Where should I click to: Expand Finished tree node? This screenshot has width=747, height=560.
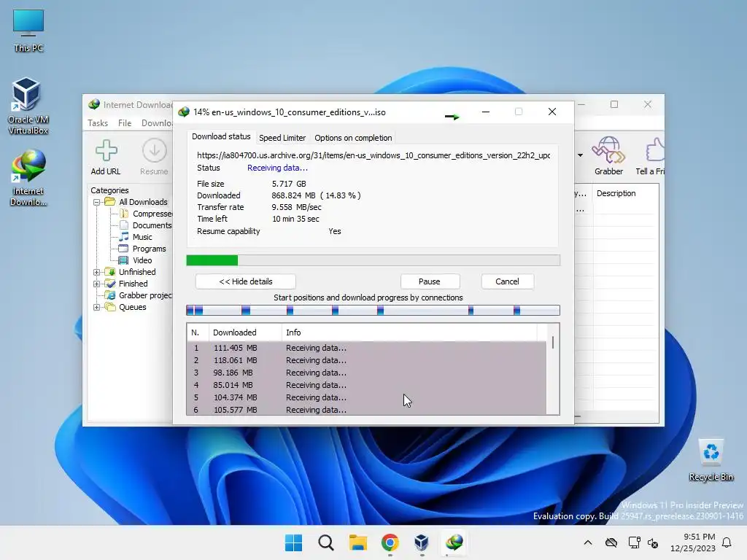[97, 284]
